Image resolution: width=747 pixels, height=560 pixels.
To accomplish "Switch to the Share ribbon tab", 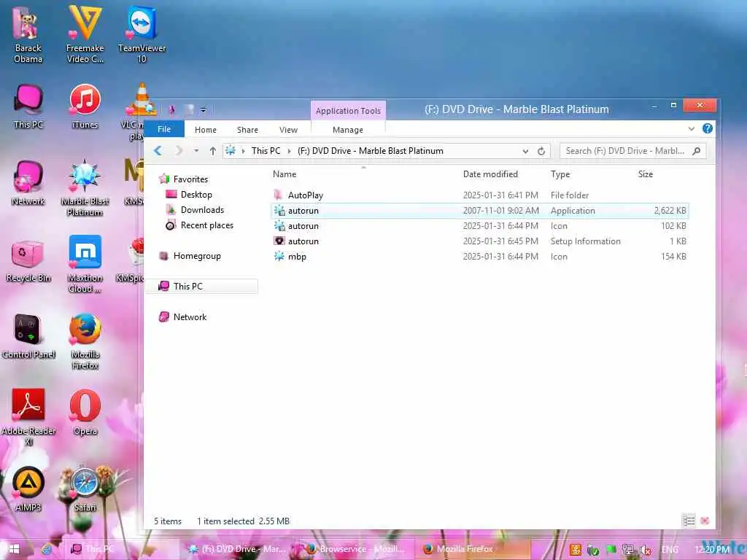I will click(247, 130).
